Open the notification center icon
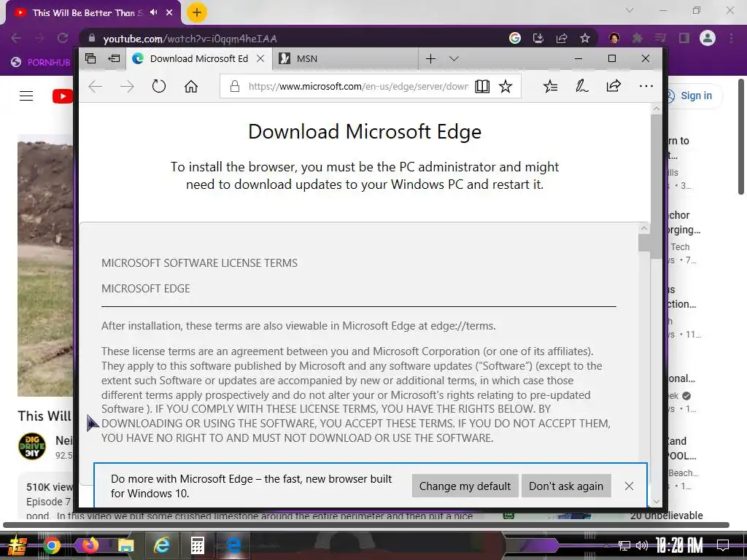 pyautogui.click(x=723, y=545)
